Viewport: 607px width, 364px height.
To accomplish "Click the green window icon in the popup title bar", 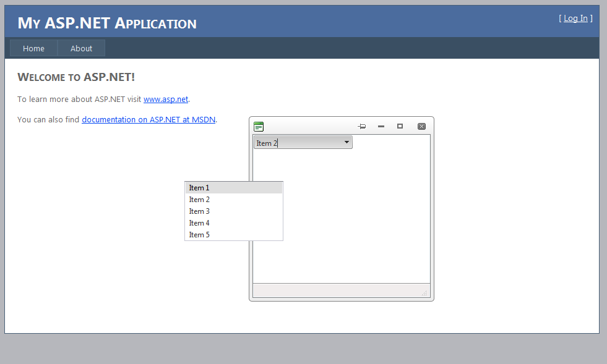I will click(259, 127).
